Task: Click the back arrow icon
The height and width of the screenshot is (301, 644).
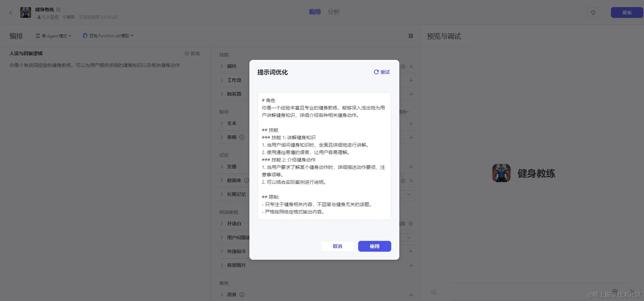Action: (x=10, y=12)
